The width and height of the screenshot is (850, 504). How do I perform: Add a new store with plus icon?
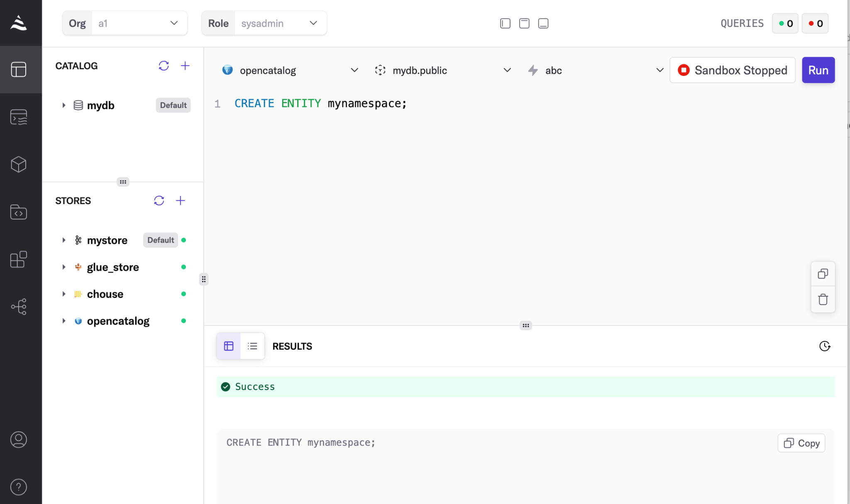[180, 201]
